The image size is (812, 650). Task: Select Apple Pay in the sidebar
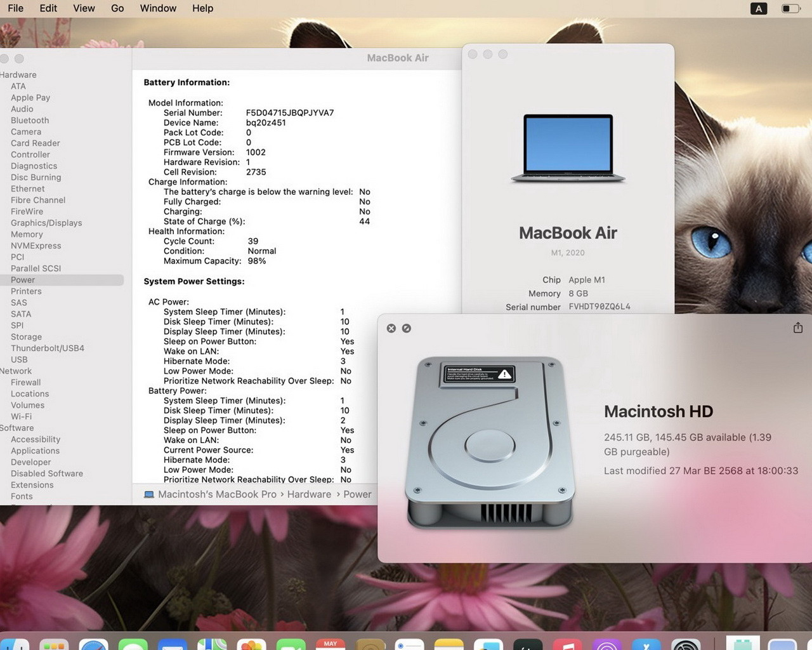coord(30,98)
